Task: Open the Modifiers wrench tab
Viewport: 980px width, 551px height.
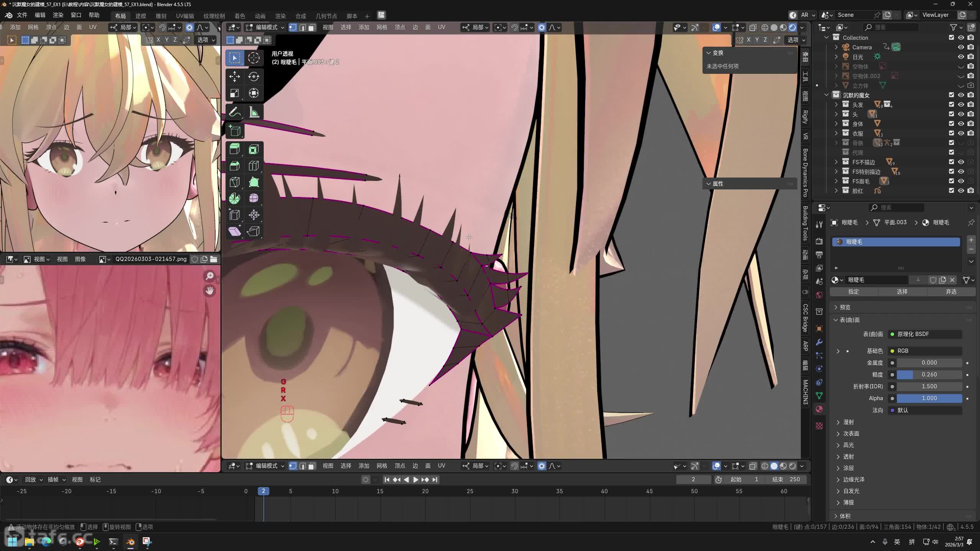Action: click(x=819, y=342)
